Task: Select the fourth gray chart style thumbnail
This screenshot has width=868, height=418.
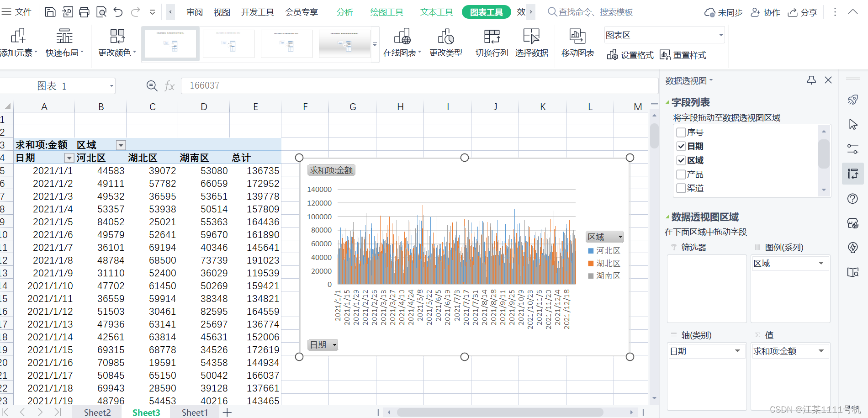Action: [x=344, y=44]
